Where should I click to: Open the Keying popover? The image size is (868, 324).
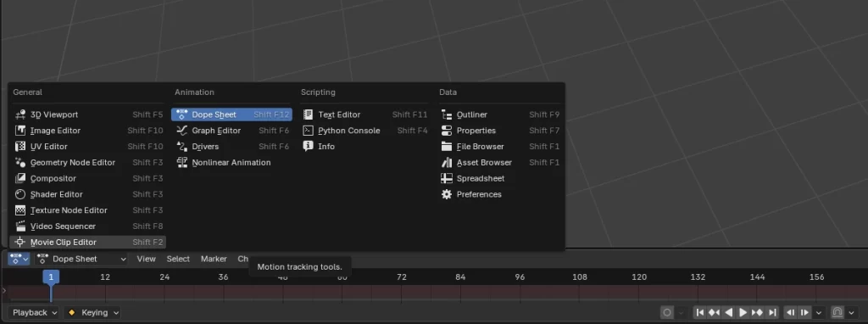click(x=92, y=312)
